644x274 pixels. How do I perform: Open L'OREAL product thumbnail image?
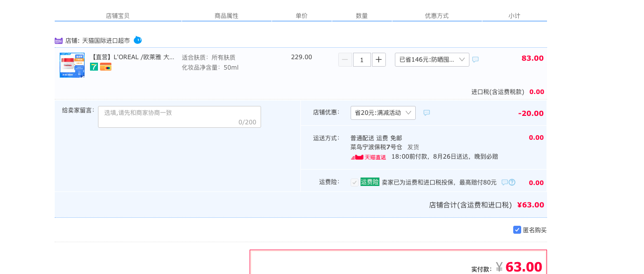72,65
